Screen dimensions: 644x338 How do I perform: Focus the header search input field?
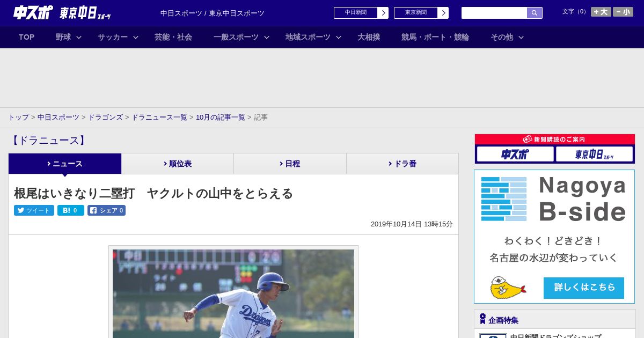click(x=494, y=13)
